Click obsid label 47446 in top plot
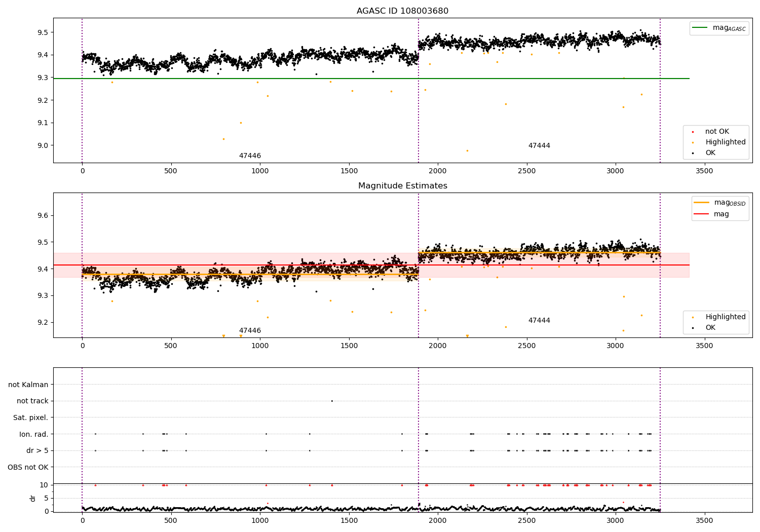Image resolution: width=760 pixels, height=532 pixels. 250,156
